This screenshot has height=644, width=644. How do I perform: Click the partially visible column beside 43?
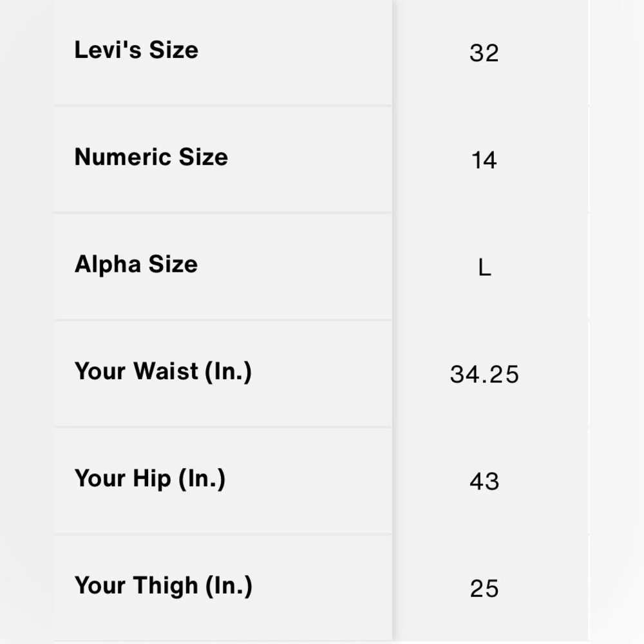pyautogui.click(x=616, y=481)
